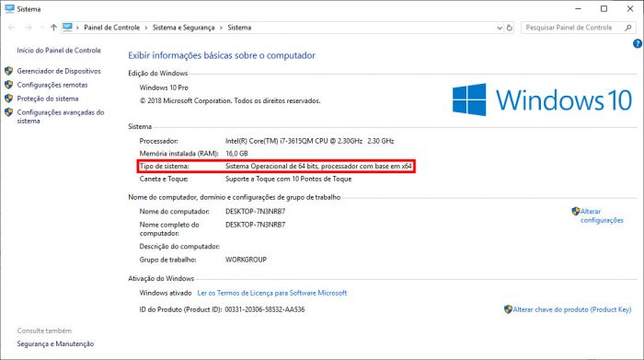Click the Grupo de trabalho label
The image size is (644, 360).
tap(167, 260)
